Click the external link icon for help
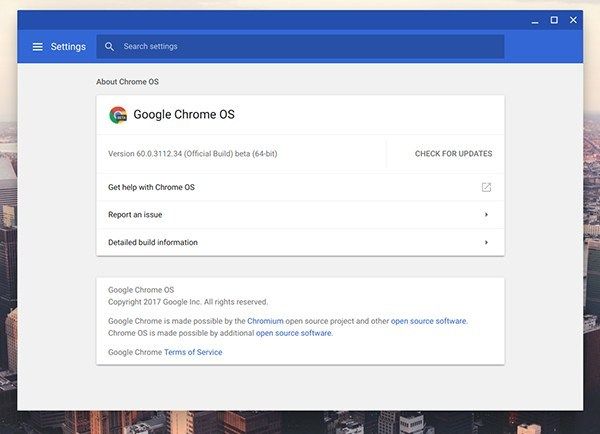600x434 pixels. tap(486, 187)
